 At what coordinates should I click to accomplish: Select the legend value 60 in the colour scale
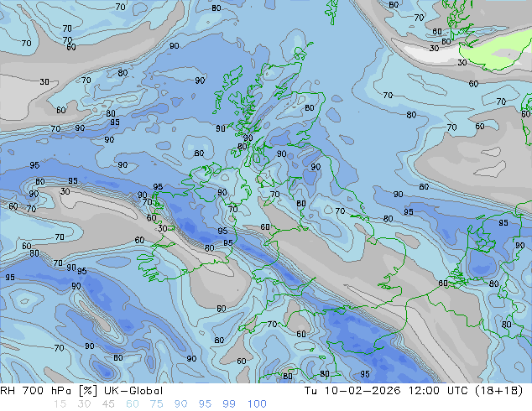click(133, 404)
